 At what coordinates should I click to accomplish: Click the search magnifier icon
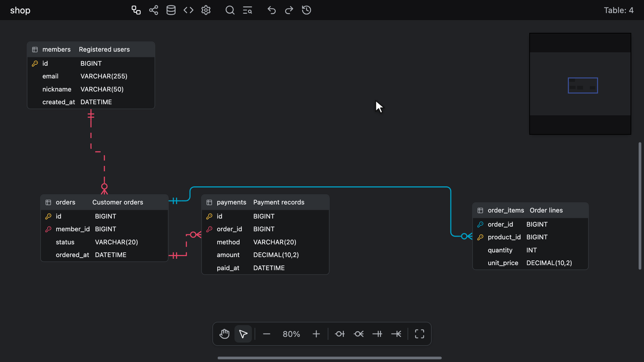(x=230, y=10)
